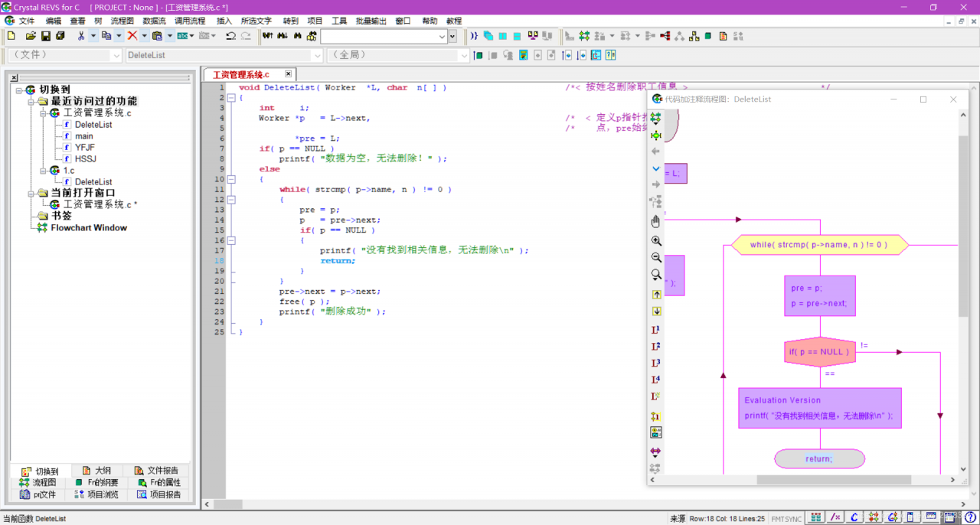The width and height of the screenshot is (980, 525).
Task: Collapse the function body fold at line 2
Action: pos(231,98)
